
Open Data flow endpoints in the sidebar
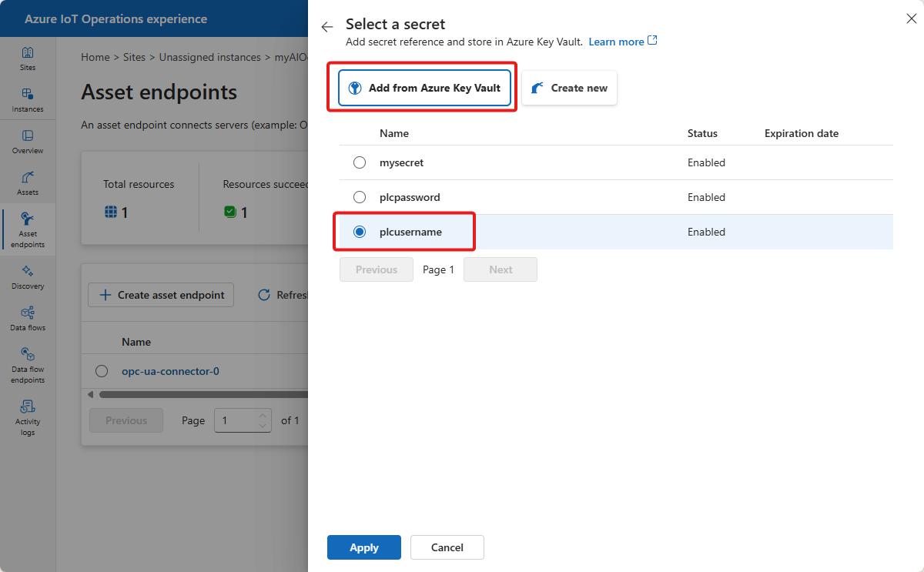pos(28,365)
